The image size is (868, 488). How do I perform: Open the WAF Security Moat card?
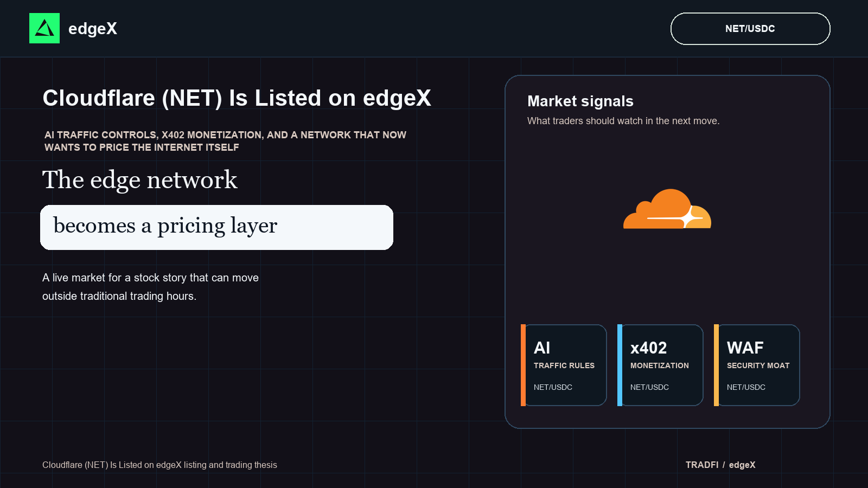(757, 365)
